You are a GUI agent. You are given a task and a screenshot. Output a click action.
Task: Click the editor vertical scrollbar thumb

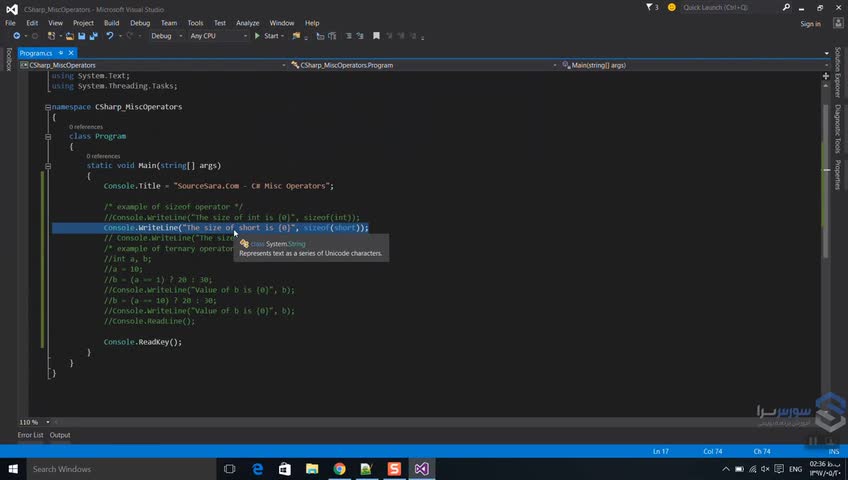(826, 181)
